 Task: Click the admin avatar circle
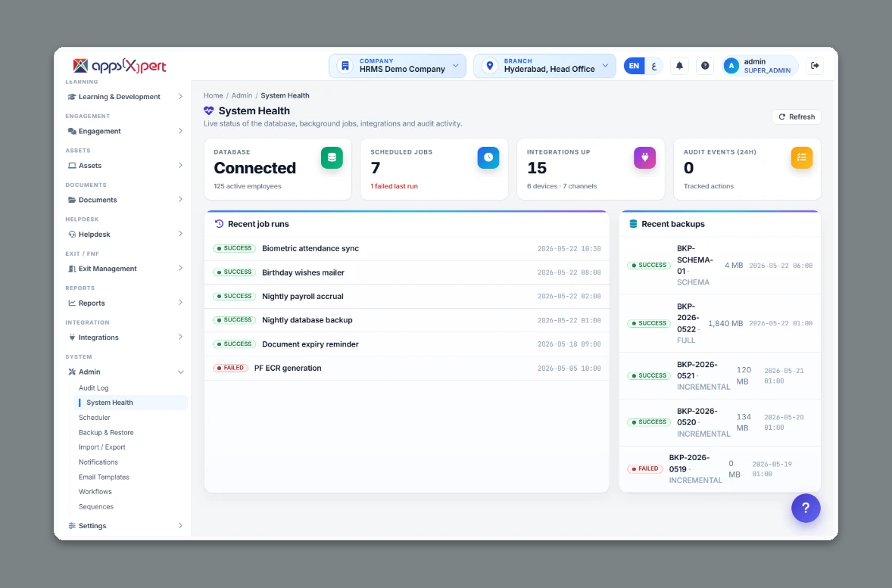coord(731,66)
